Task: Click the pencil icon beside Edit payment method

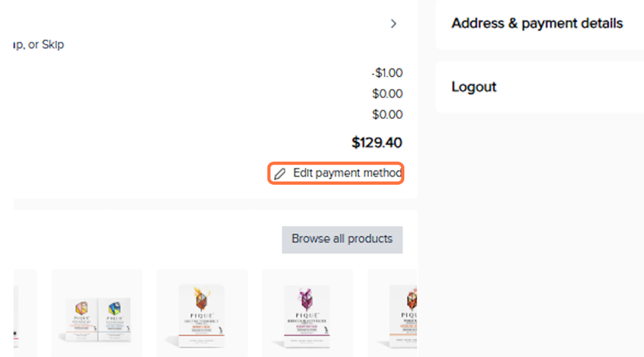Action: point(280,174)
